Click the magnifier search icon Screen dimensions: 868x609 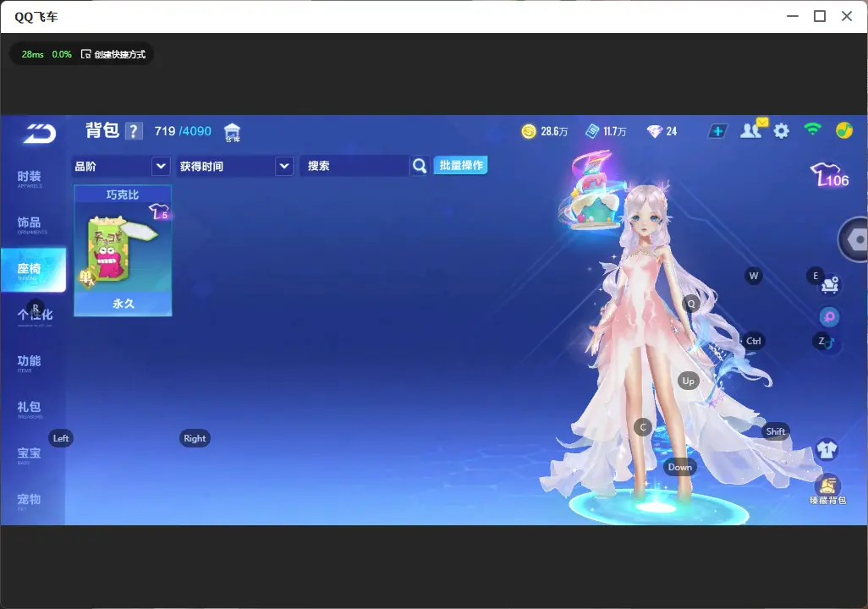pyautogui.click(x=420, y=166)
